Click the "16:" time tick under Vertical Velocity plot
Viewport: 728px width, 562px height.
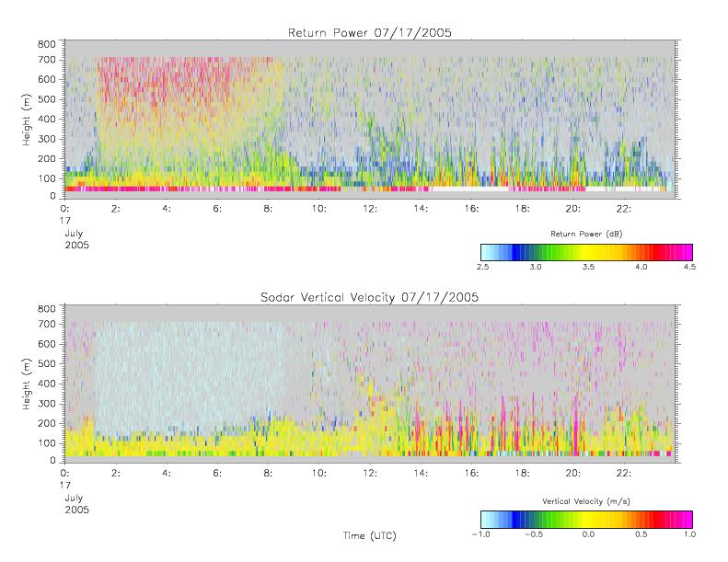[x=472, y=474]
